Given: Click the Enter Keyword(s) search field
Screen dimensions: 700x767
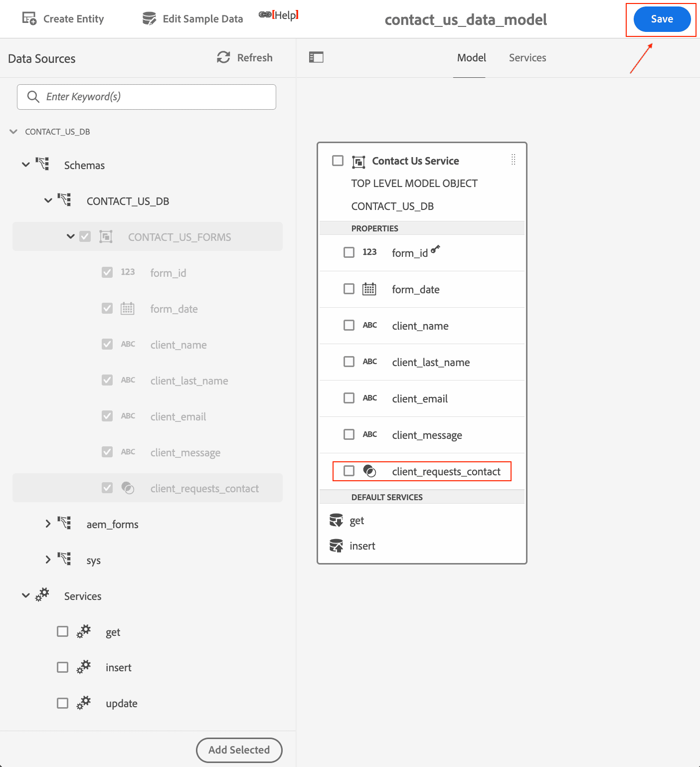Looking at the screenshot, I should click(147, 97).
